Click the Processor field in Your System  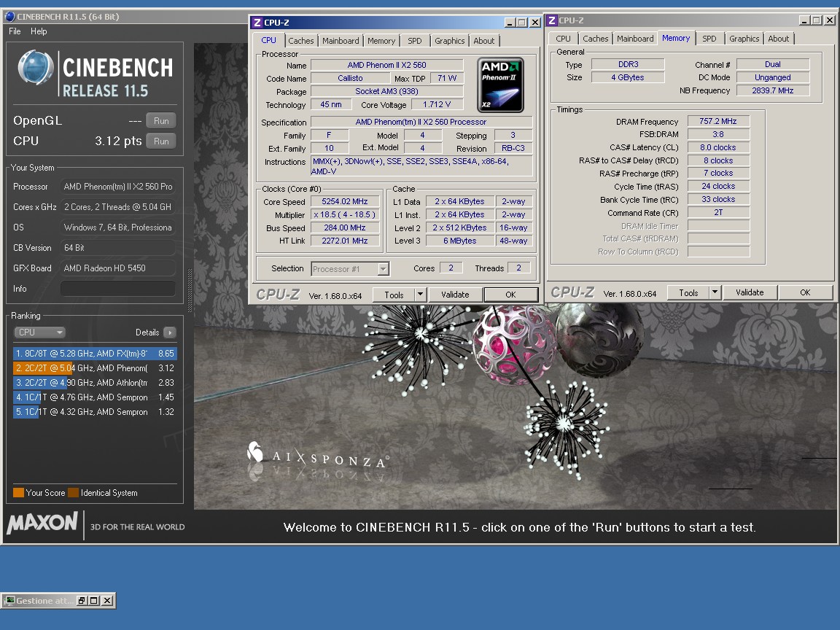118,187
